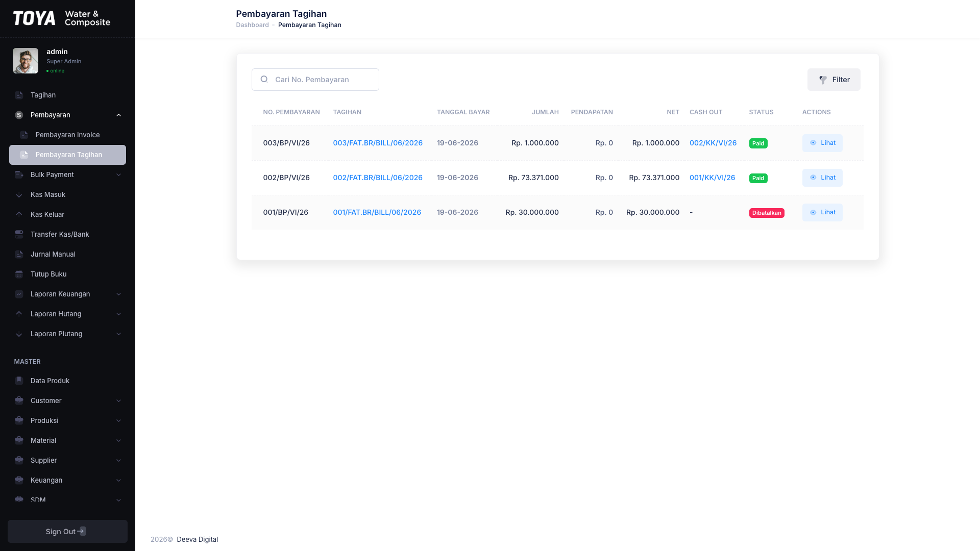
Task: Click the TOYA Water & Composite logo
Action: pos(61,18)
